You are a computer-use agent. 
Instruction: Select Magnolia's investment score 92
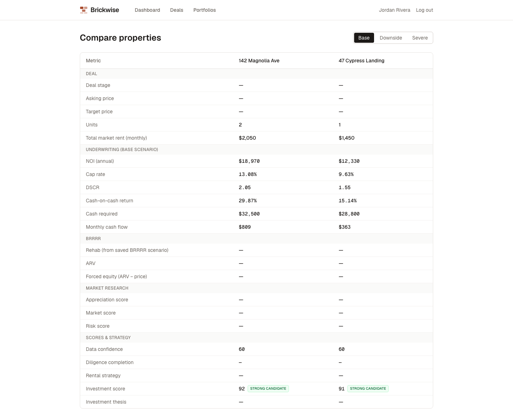click(242, 389)
